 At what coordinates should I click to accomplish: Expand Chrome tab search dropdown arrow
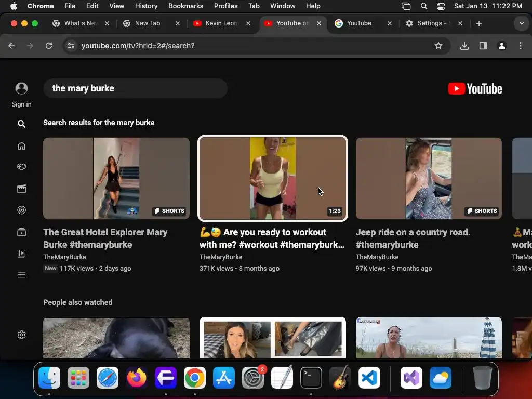coord(522,23)
